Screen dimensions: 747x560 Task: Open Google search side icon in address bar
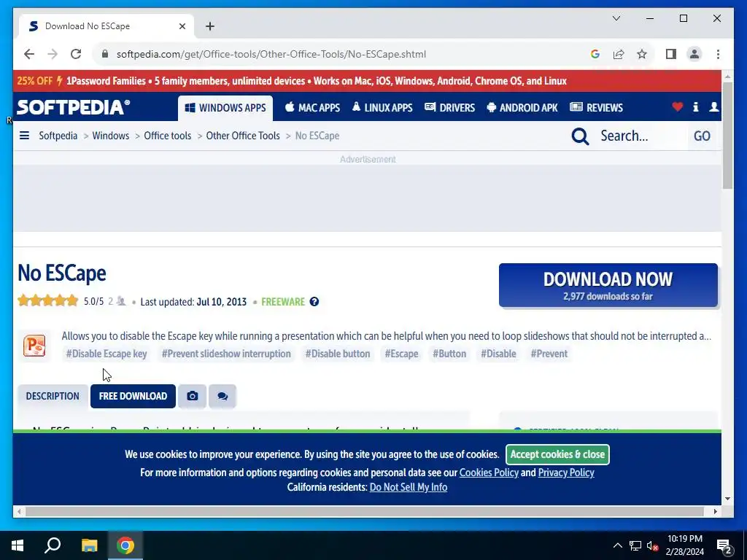click(x=595, y=54)
